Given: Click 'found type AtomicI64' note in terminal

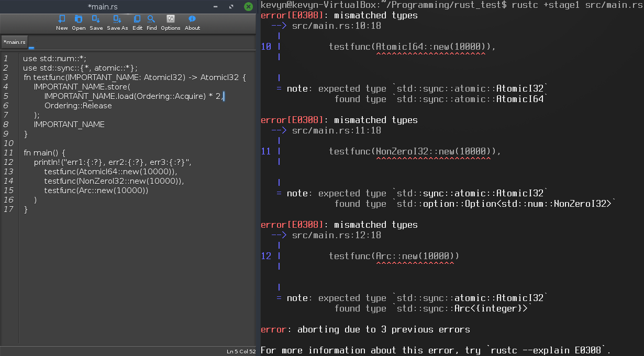Looking at the screenshot, I should click(441, 99).
